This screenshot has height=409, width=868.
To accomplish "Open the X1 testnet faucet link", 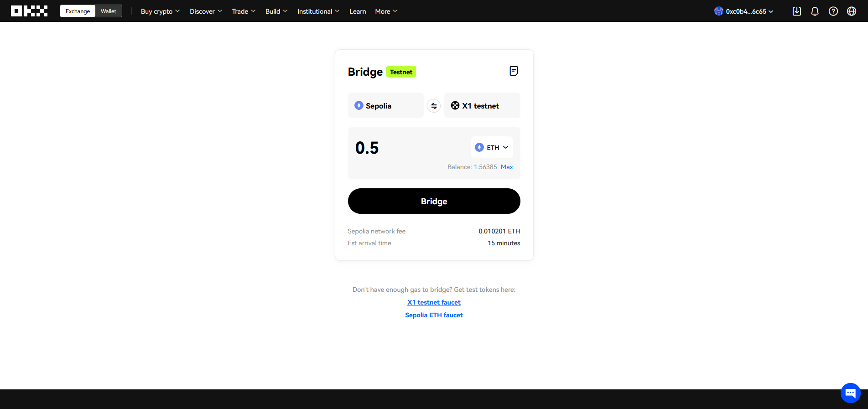I will click(x=434, y=302).
